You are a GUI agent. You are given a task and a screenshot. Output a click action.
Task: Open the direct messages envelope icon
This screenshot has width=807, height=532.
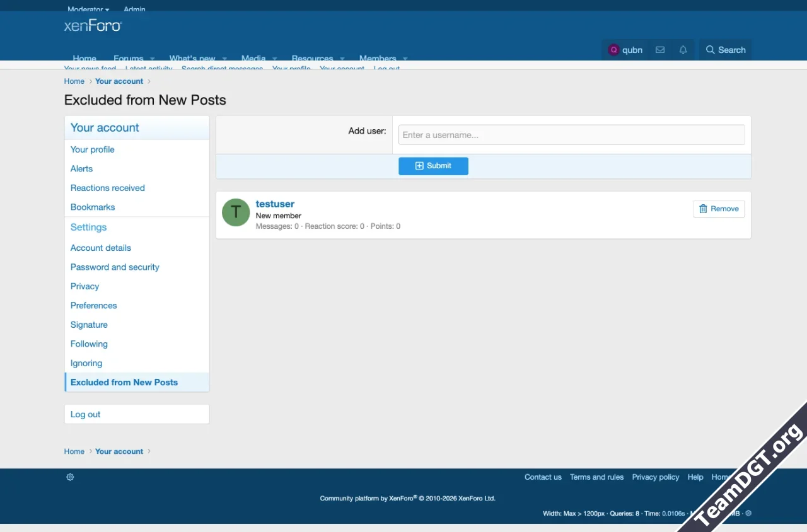pos(660,50)
